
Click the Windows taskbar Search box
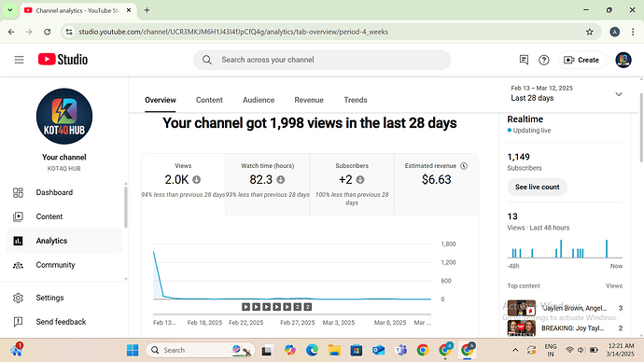click(201, 350)
